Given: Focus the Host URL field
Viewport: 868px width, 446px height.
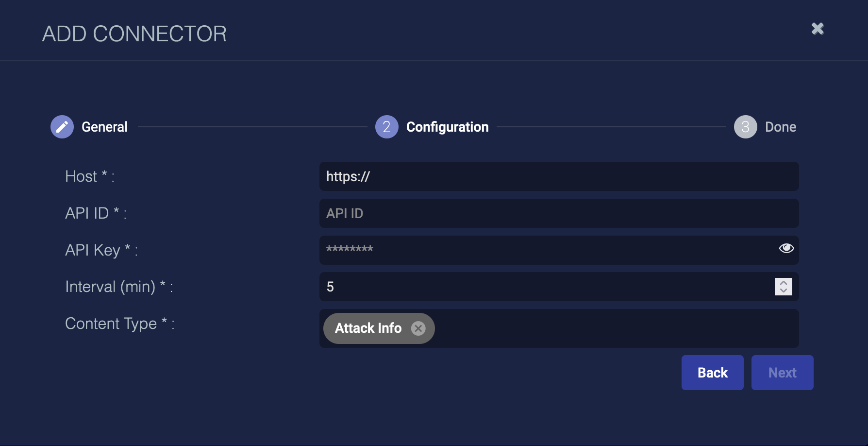Looking at the screenshot, I should click(x=559, y=176).
